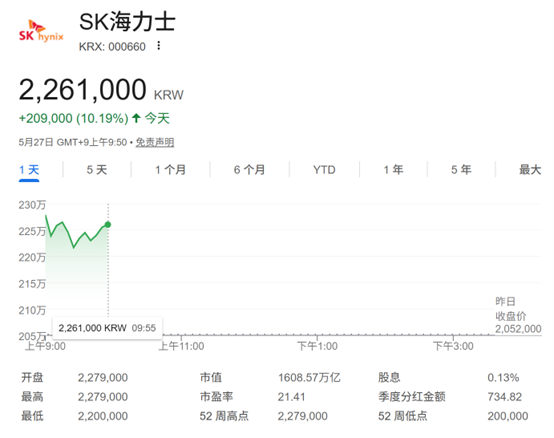The image size is (554, 438).
Task: Click the green chart data point dot
Action: (x=108, y=225)
